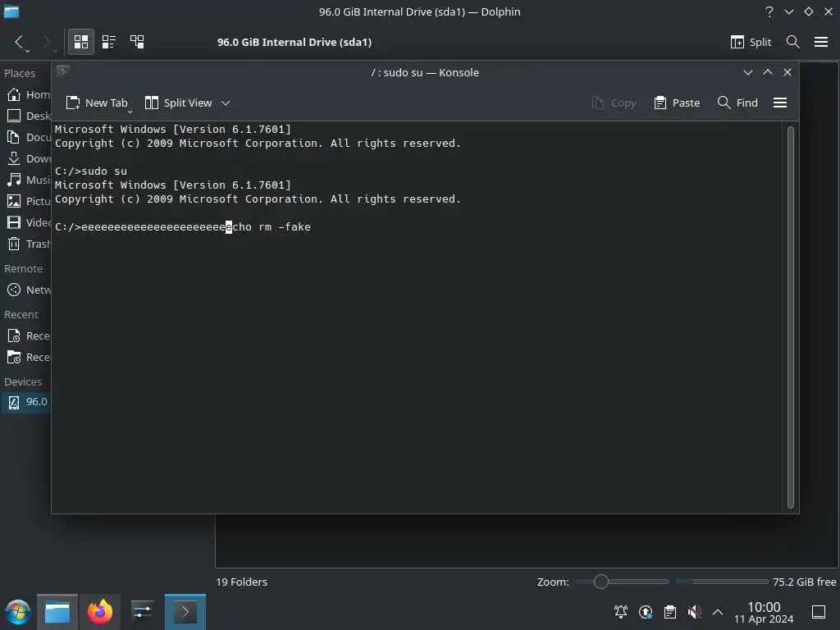Open notifications bell in system tray
840x630 pixels.
click(x=621, y=612)
